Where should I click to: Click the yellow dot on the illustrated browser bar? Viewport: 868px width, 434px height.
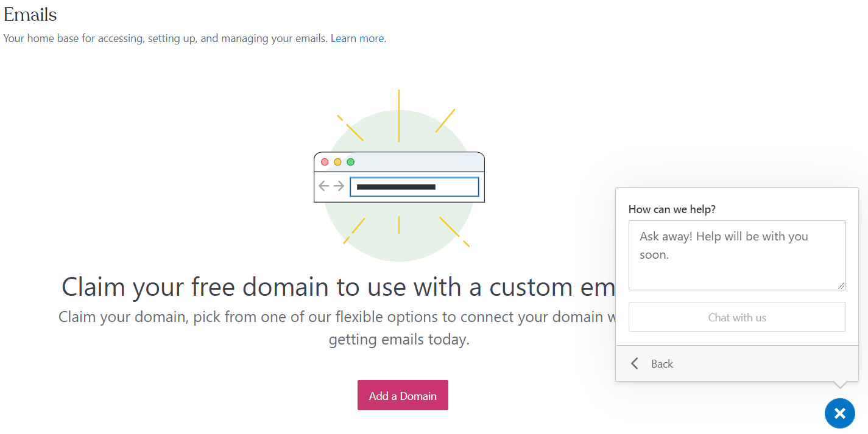click(337, 161)
